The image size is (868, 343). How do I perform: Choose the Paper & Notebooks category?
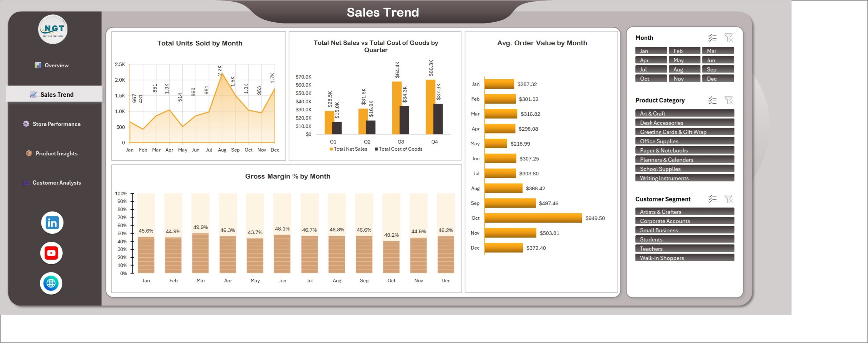(x=685, y=150)
